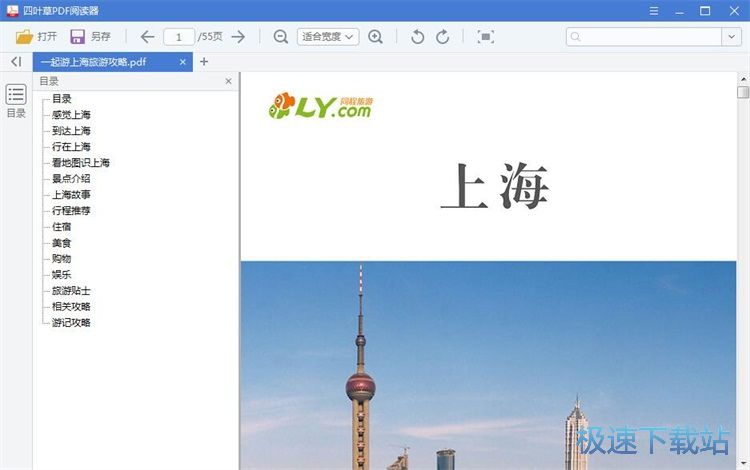Zoom in with the plus magnifier

point(375,37)
